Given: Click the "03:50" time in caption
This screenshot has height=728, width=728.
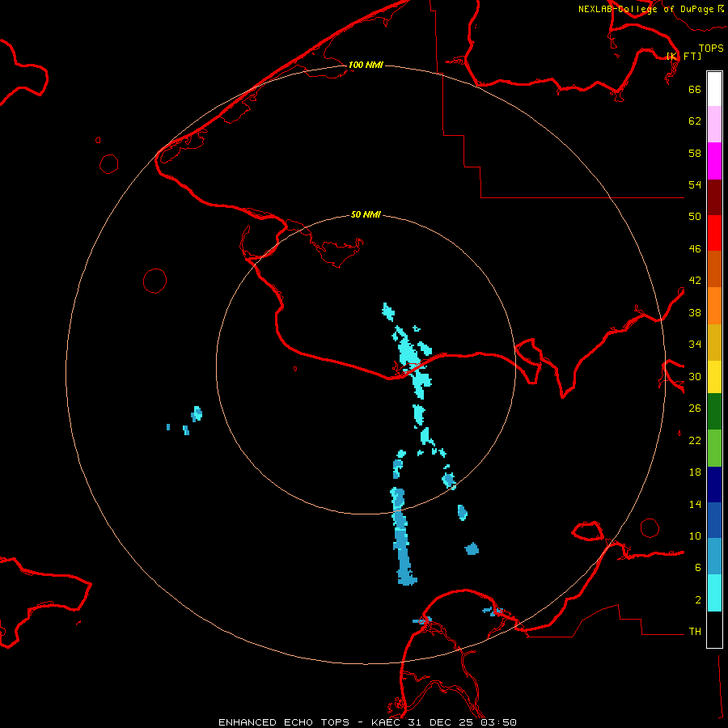Looking at the screenshot, I should tap(498, 722).
